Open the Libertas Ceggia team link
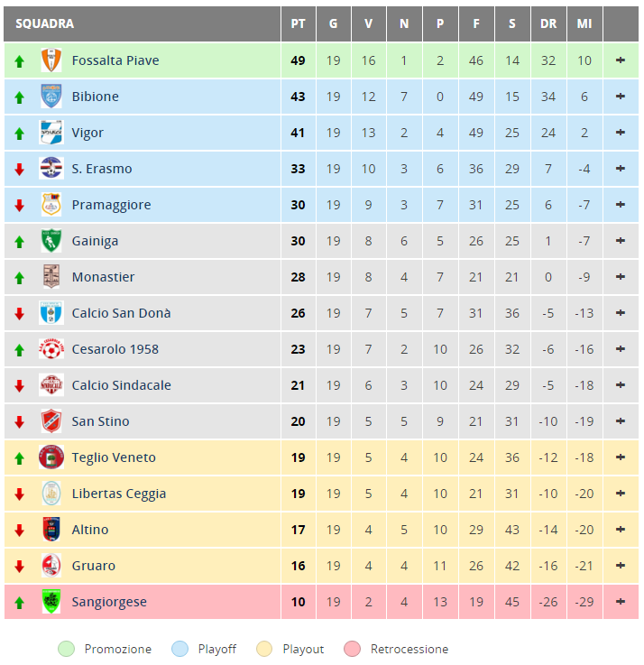The image size is (644, 665). 119,494
